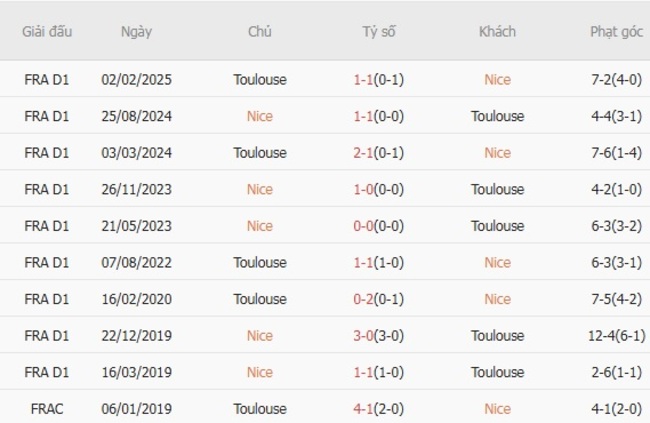Click away team Nice in 03/03/2024 row
The image size is (650, 423).
click(497, 153)
